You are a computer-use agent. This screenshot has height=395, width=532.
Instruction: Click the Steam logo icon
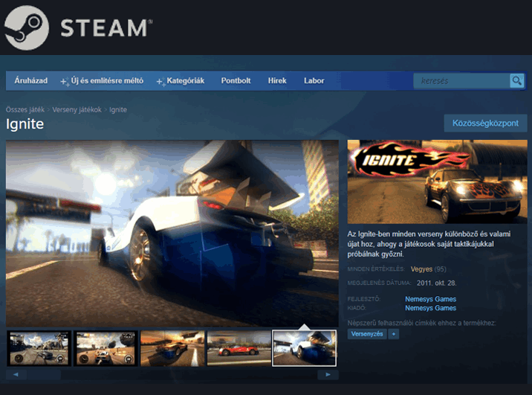click(x=27, y=28)
